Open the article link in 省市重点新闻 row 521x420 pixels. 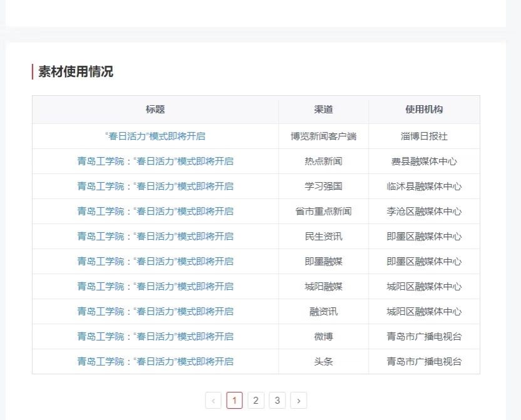tap(155, 211)
